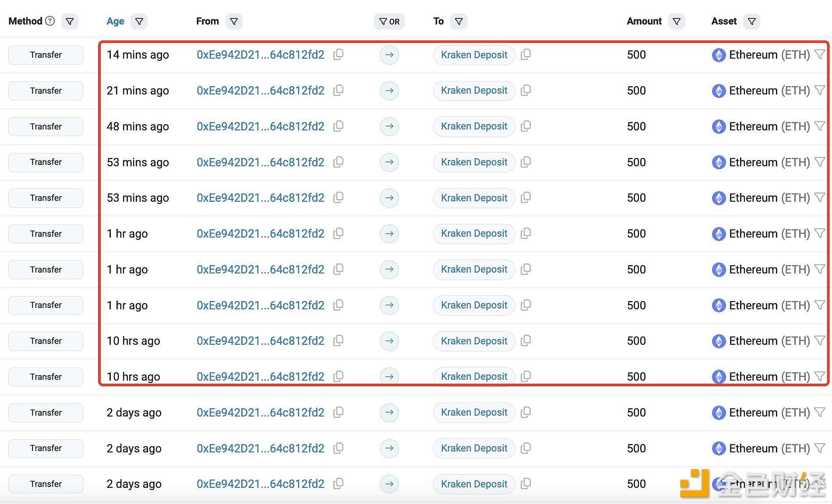Toggle the OR filter between From and To
832x504 pixels.
[389, 21]
